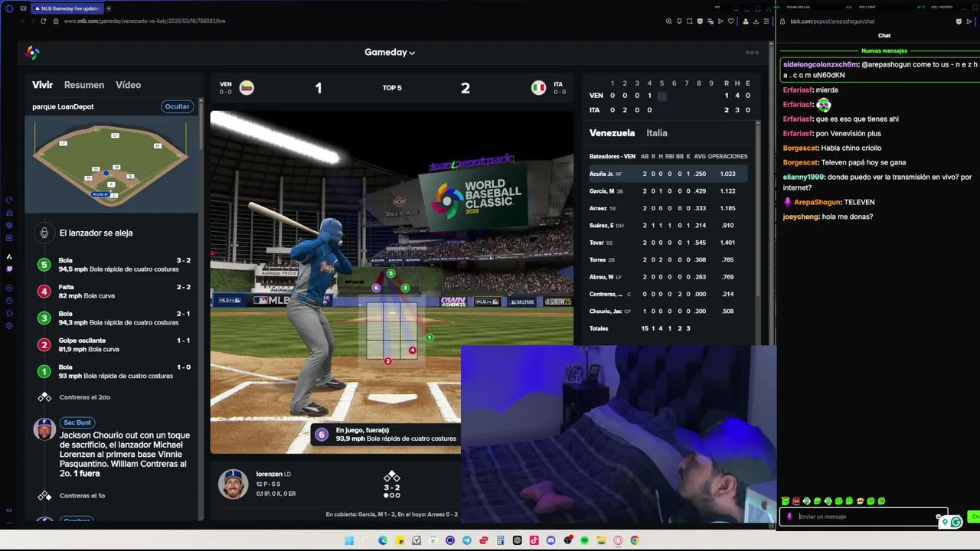This screenshot has height=551, width=980.
Task: Open the Calculator taskbar icon
Action: point(501,540)
